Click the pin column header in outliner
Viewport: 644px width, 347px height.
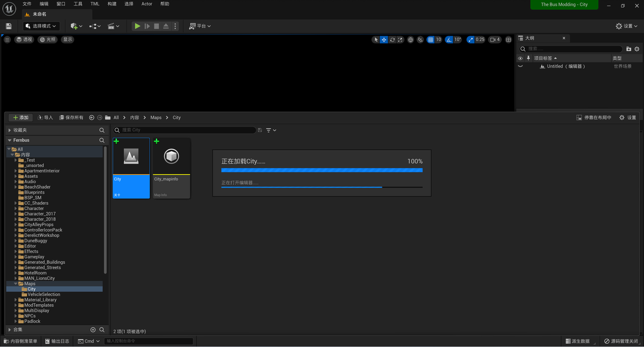528,58
